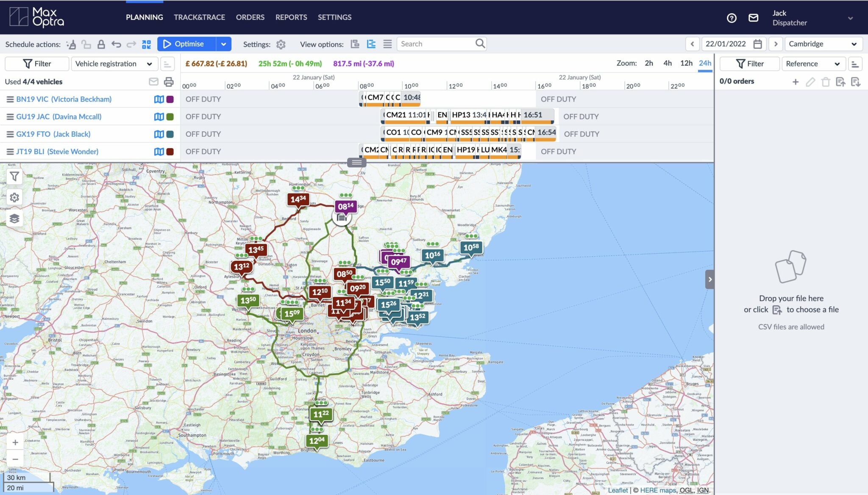Open the map layers icon
This screenshot has height=495, width=868.
[x=14, y=218]
